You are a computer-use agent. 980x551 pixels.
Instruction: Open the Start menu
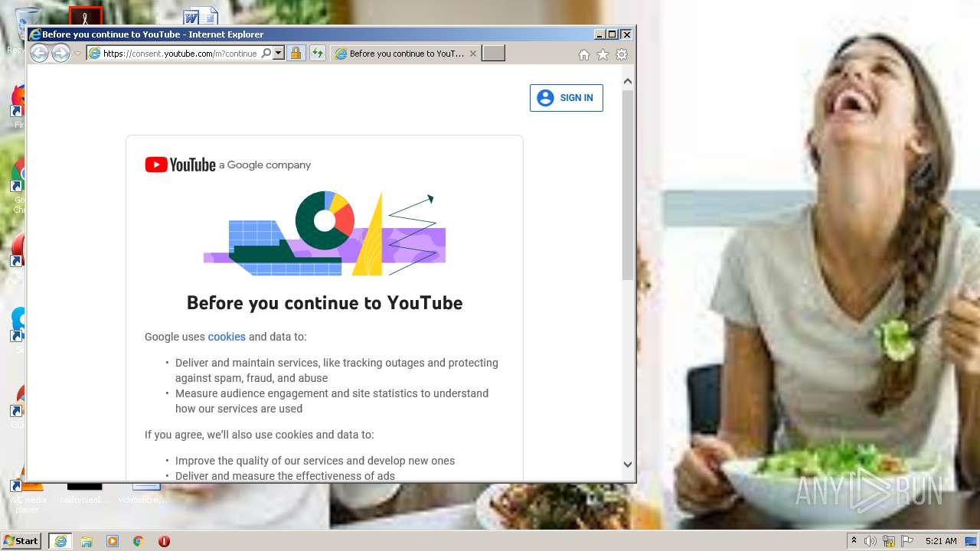click(x=21, y=541)
